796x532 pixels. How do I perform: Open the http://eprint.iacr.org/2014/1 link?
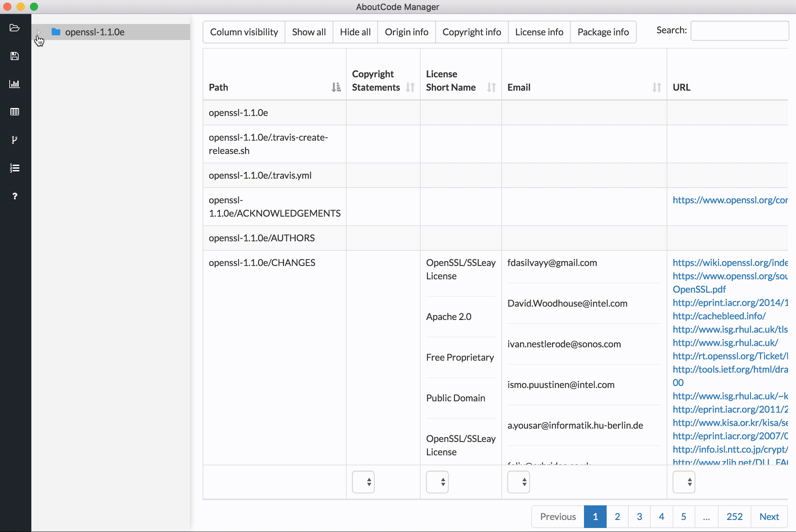730,303
